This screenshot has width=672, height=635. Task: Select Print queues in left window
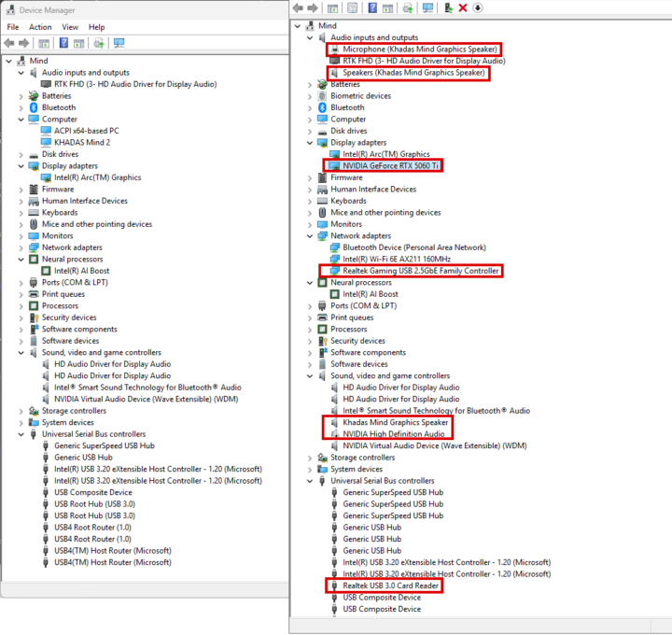[63, 294]
